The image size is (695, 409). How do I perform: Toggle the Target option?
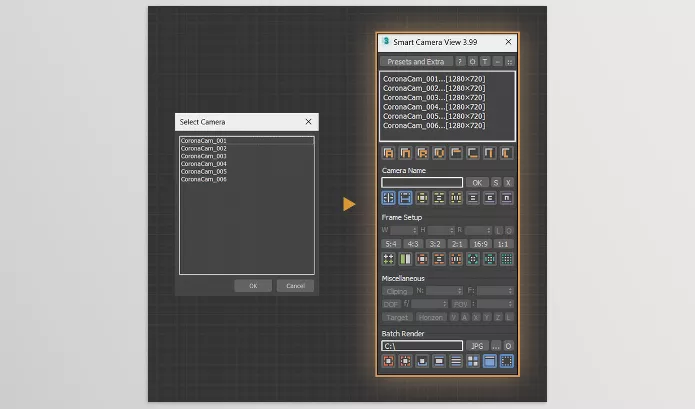[397, 317]
